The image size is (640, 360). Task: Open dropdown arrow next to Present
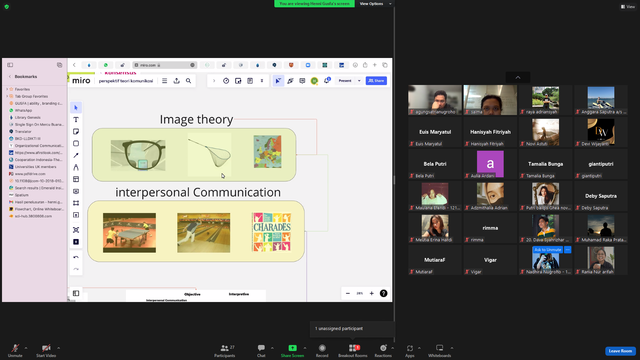359,81
